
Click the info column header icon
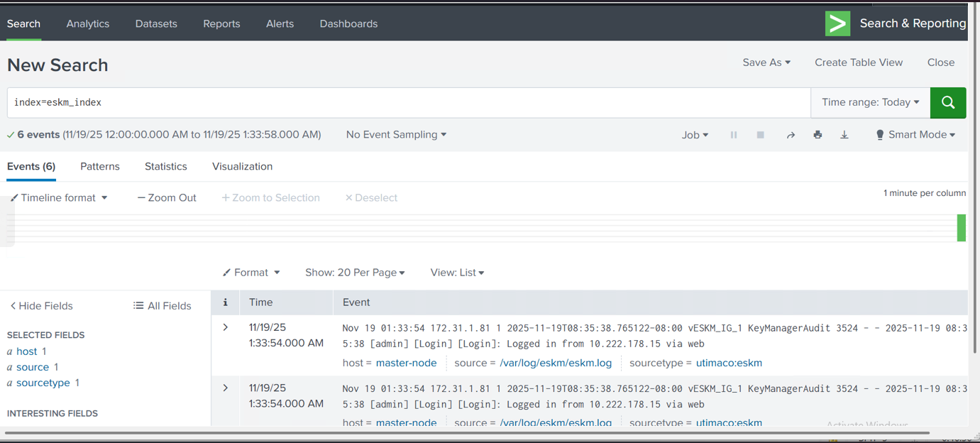pyautogui.click(x=226, y=302)
